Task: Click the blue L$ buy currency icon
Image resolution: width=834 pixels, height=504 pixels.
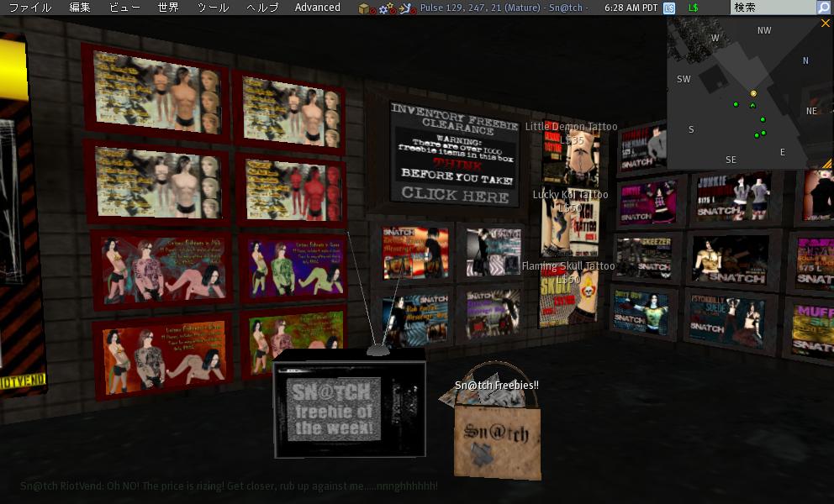Action: coord(669,8)
